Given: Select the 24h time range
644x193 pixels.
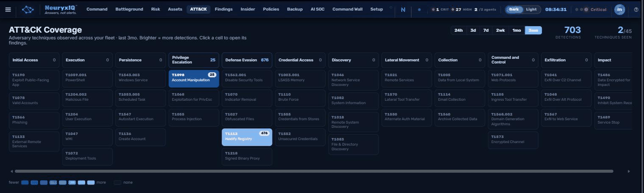Looking at the screenshot, I should [458, 30].
